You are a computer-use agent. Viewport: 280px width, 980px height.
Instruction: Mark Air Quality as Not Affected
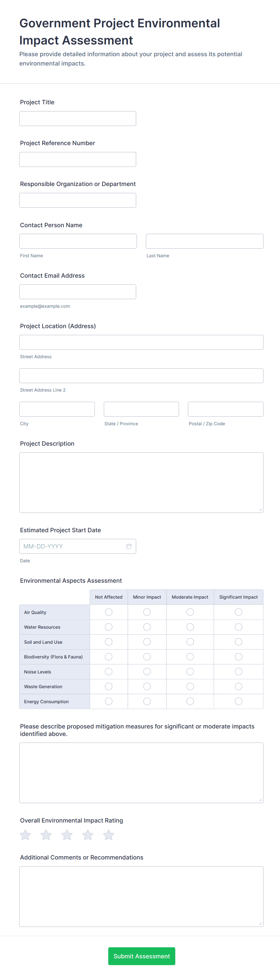coord(109,612)
